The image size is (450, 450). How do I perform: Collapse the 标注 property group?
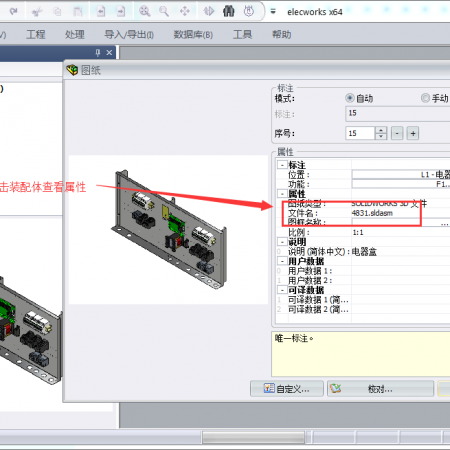[x=282, y=165]
